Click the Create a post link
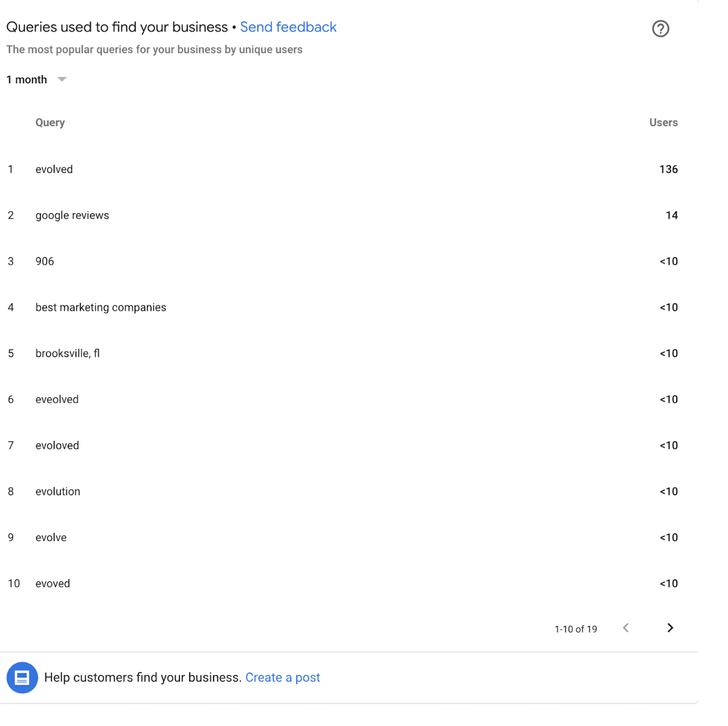The width and height of the screenshot is (728, 726). tap(283, 678)
